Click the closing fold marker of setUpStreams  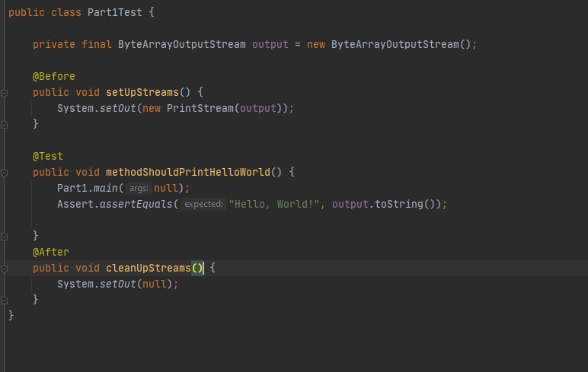click(4, 125)
